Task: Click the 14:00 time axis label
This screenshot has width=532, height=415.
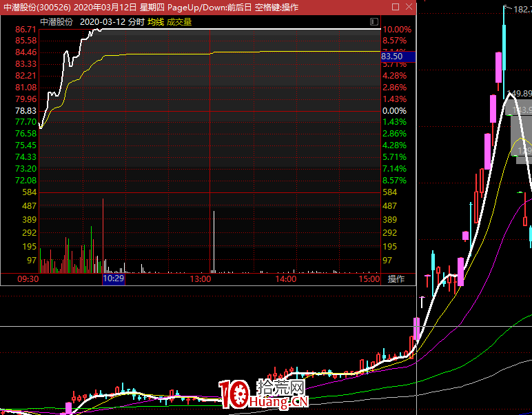Action: pyautogui.click(x=286, y=279)
